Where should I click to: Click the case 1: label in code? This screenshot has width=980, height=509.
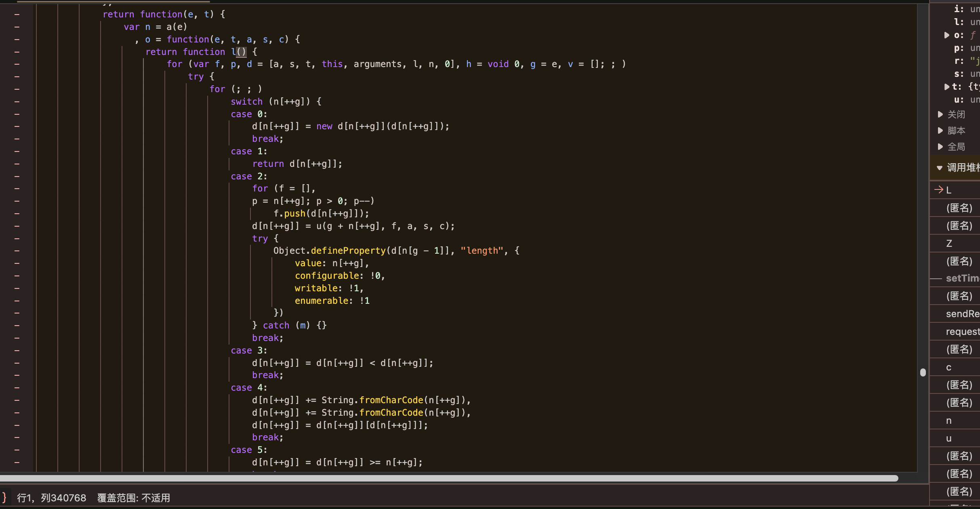tap(249, 151)
